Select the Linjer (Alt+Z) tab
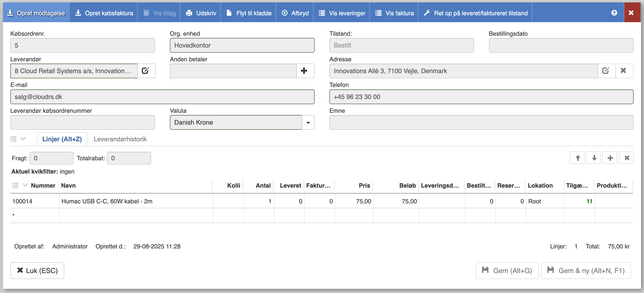The width and height of the screenshot is (644, 293). pos(62,139)
